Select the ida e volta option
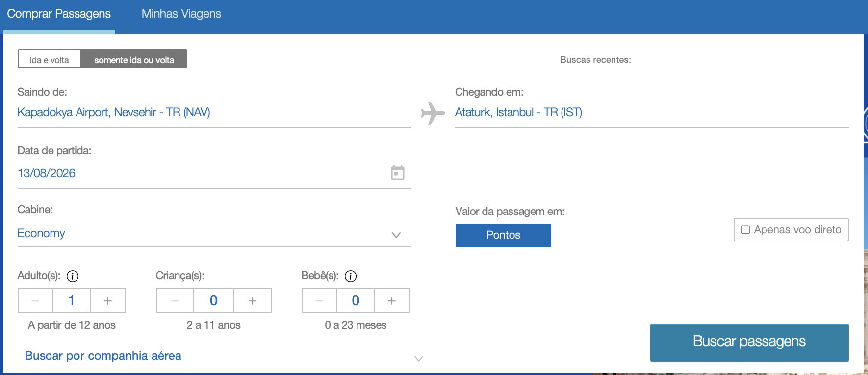Viewport: 868px width, 375px height. 50,59
